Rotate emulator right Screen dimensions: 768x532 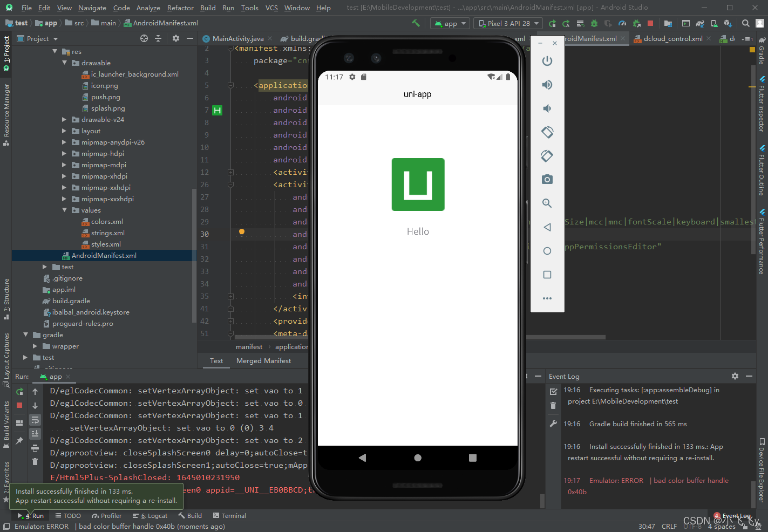tap(547, 156)
